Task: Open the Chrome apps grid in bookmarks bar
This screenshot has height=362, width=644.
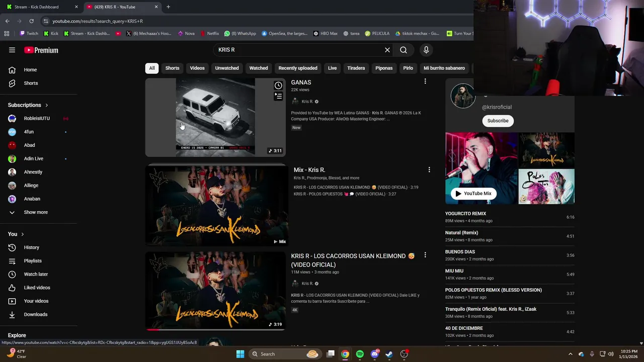Action: [7, 34]
